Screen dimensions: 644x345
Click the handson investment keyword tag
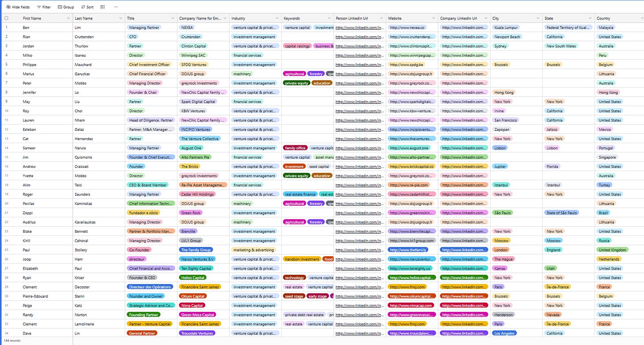pos(302,259)
